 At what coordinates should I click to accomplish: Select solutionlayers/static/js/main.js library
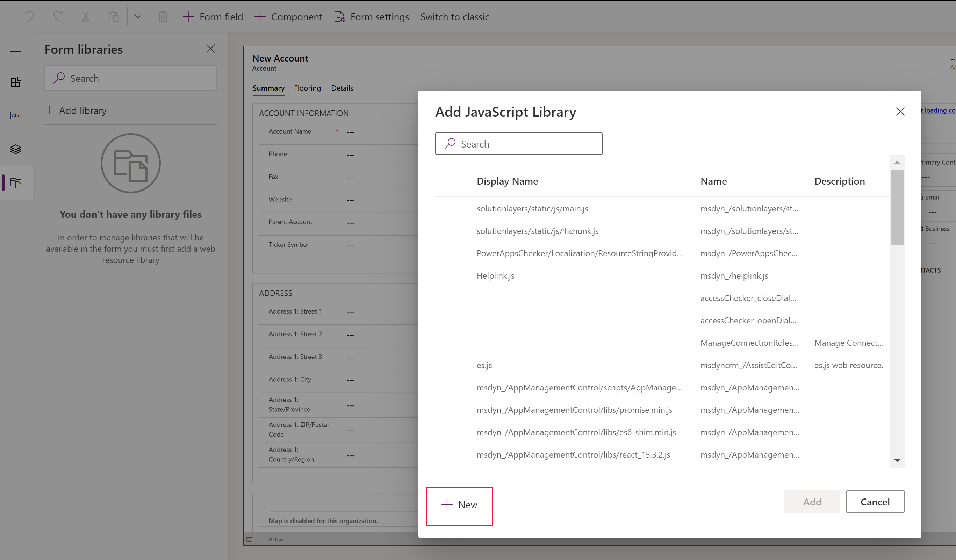[x=533, y=208]
